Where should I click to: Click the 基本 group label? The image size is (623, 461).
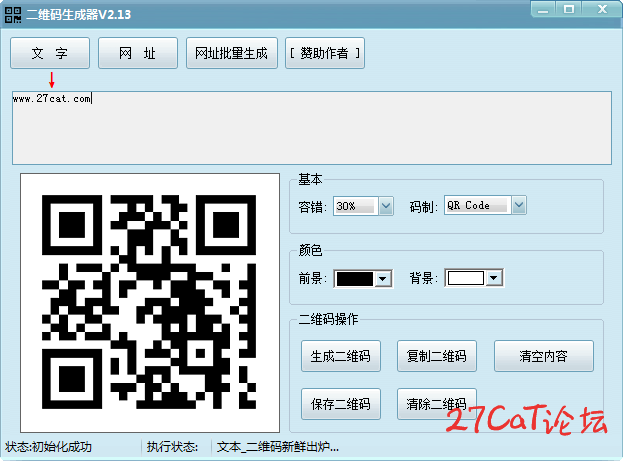click(310, 180)
